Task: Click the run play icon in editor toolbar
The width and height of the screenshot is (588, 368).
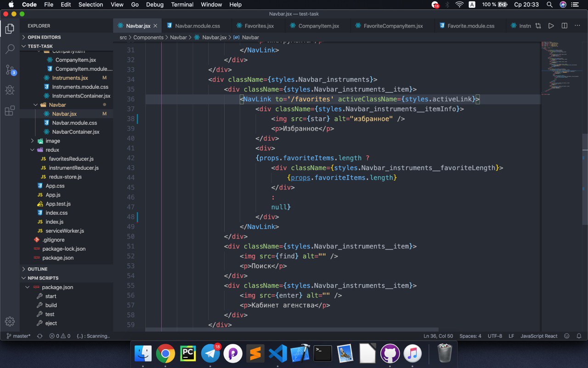Action: tap(551, 26)
